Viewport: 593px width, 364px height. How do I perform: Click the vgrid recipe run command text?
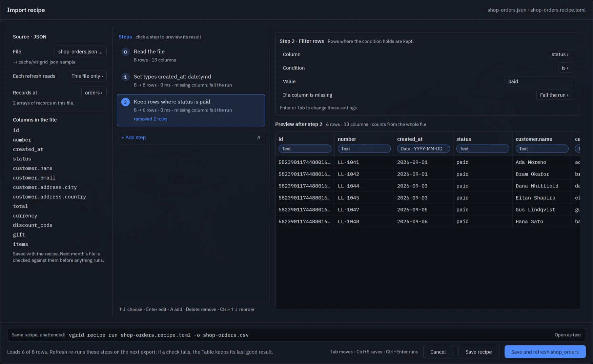(159, 335)
